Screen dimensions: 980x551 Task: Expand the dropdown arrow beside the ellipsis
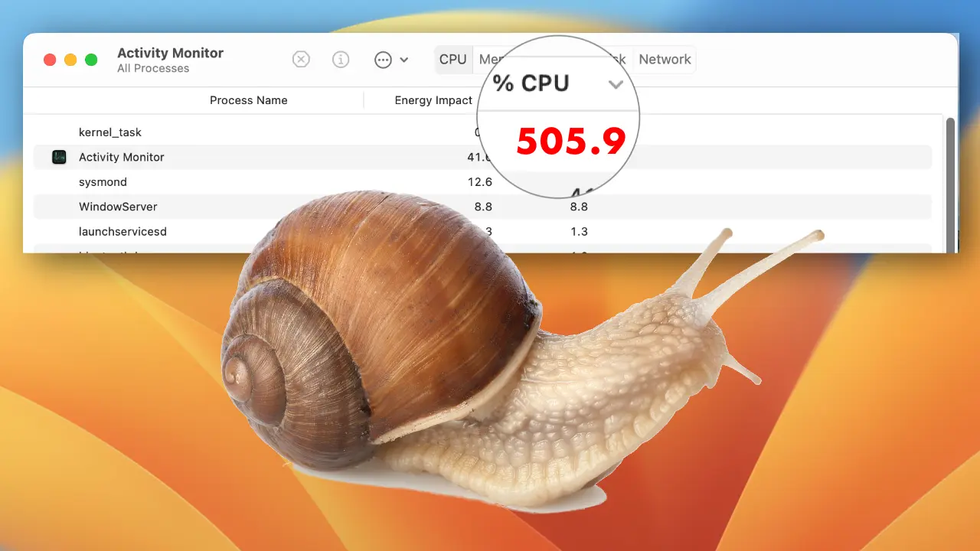pos(404,60)
